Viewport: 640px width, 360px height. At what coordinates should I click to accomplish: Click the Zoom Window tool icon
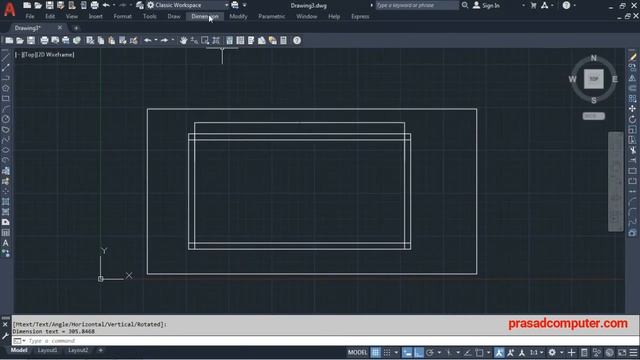205,40
